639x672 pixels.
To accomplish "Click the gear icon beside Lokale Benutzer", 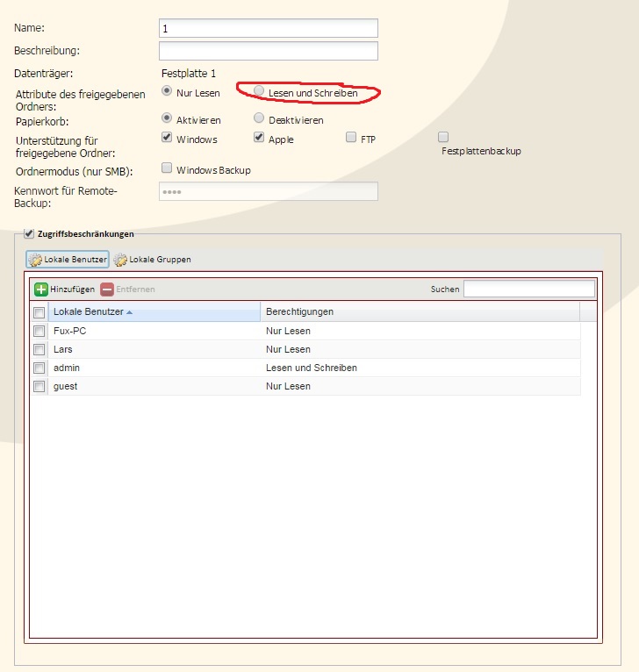I will pos(35,260).
